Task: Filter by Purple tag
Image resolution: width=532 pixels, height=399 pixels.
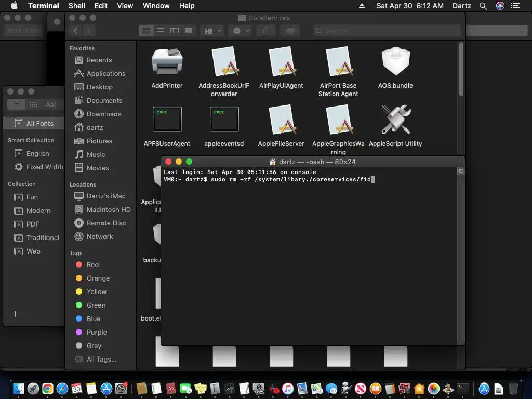Action: click(91, 332)
